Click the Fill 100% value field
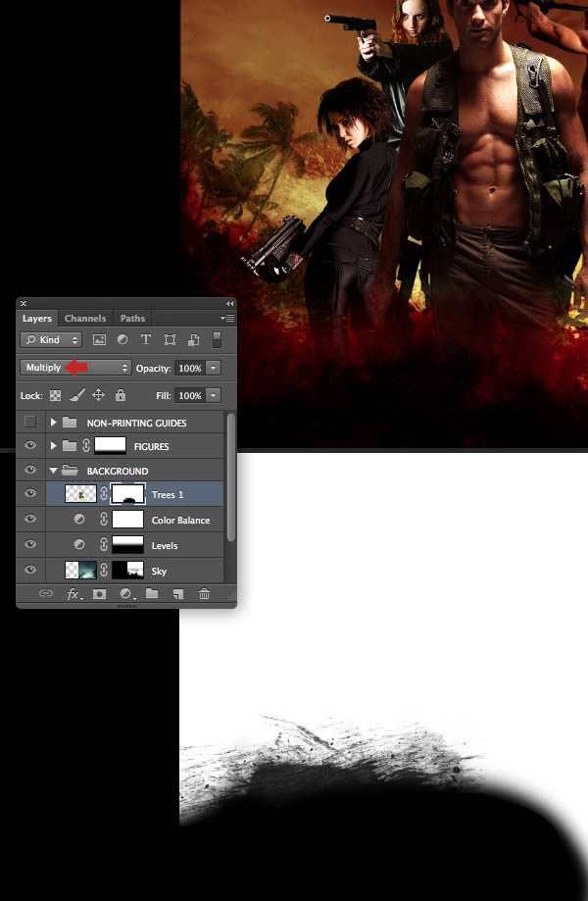 point(189,395)
